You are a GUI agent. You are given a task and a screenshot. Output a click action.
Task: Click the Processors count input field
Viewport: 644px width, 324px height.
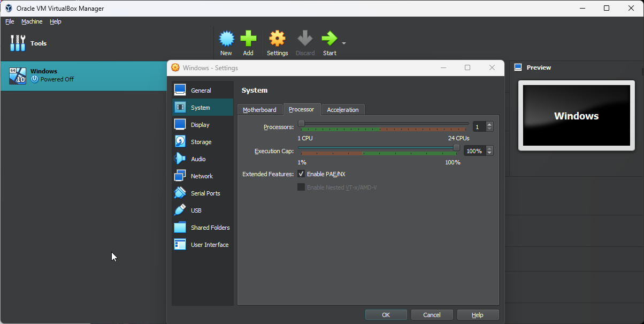pos(479,126)
